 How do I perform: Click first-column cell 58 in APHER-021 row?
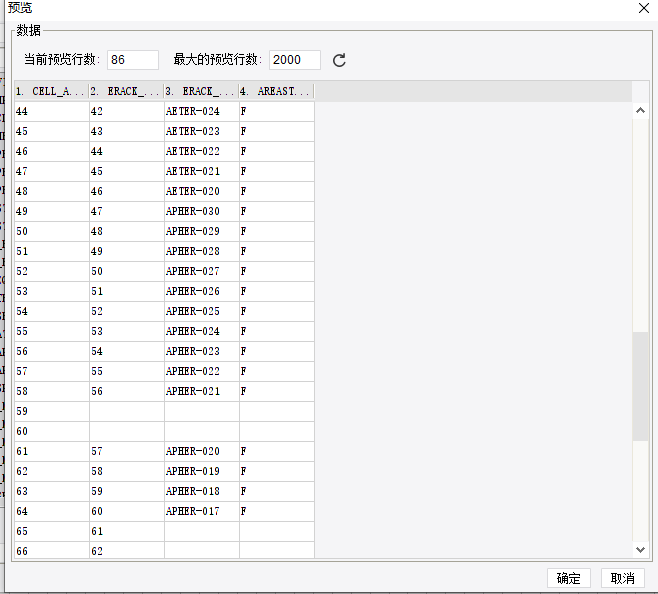[52, 391]
